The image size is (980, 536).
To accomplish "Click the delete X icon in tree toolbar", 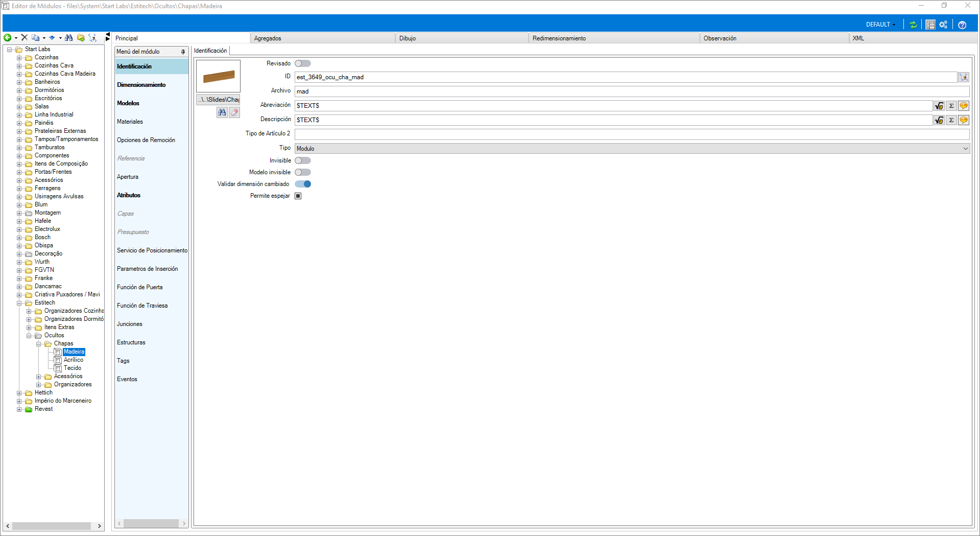I will coord(24,38).
